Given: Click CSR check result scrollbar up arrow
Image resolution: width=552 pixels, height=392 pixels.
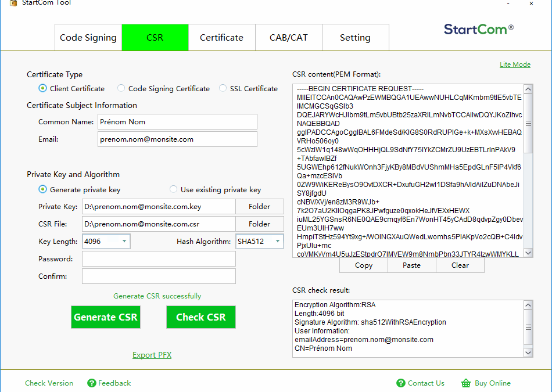Looking at the screenshot, I should (528, 305).
